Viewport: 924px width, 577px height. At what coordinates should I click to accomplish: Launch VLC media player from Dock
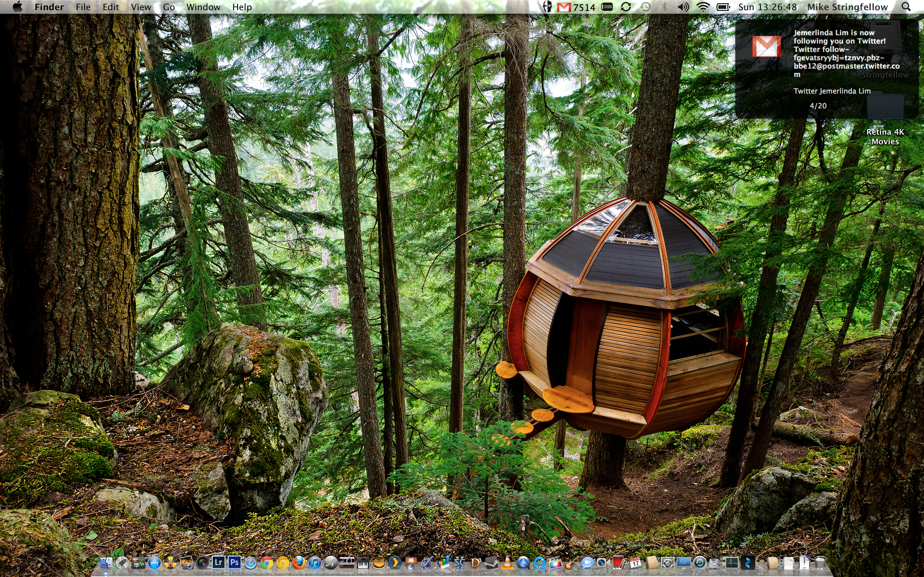pos(508,563)
